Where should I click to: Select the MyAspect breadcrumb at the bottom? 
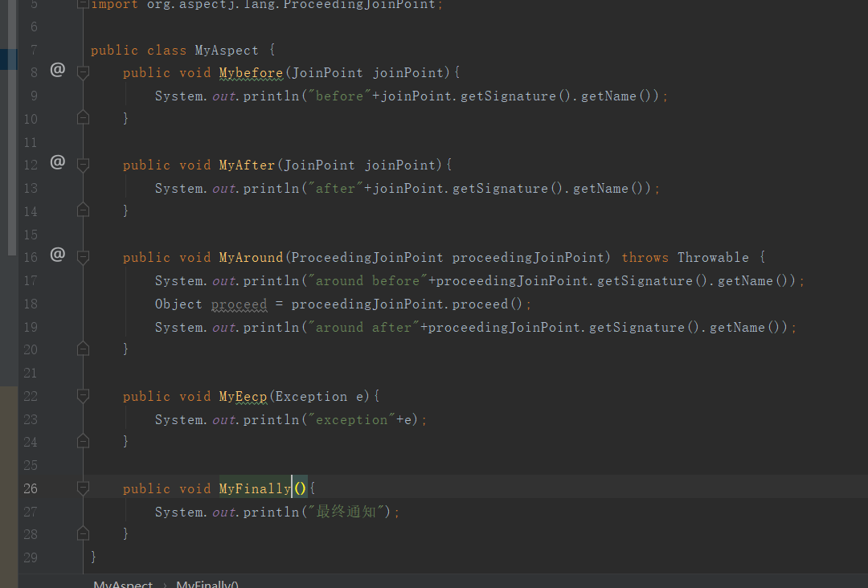coord(123,583)
